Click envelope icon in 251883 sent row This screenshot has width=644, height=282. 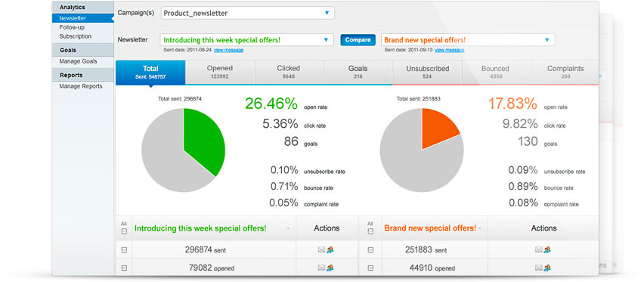538,249
